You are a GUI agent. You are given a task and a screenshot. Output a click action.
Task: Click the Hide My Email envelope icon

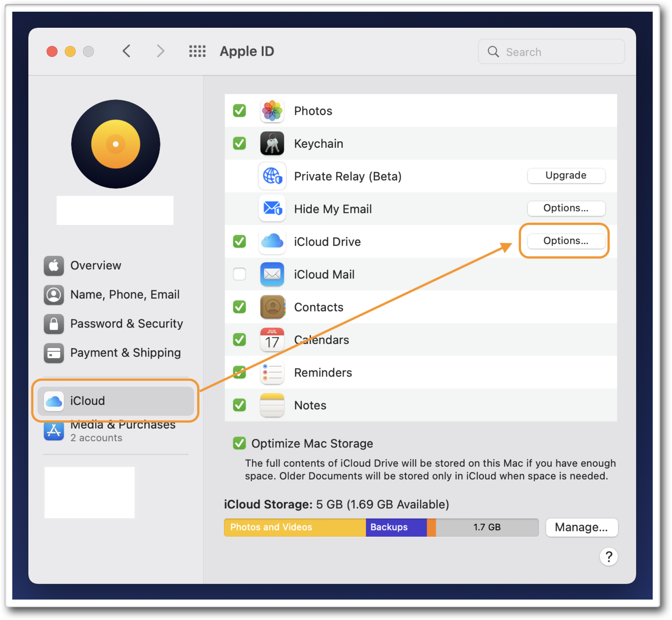click(x=272, y=209)
